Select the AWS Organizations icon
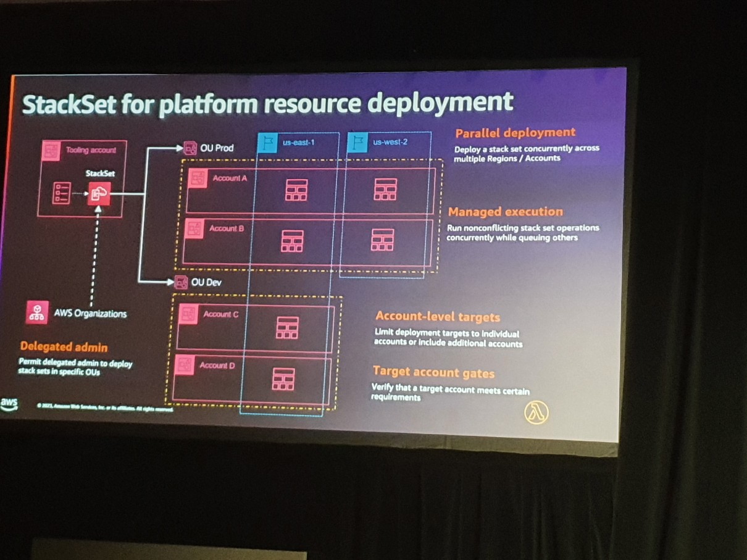 [x=37, y=312]
